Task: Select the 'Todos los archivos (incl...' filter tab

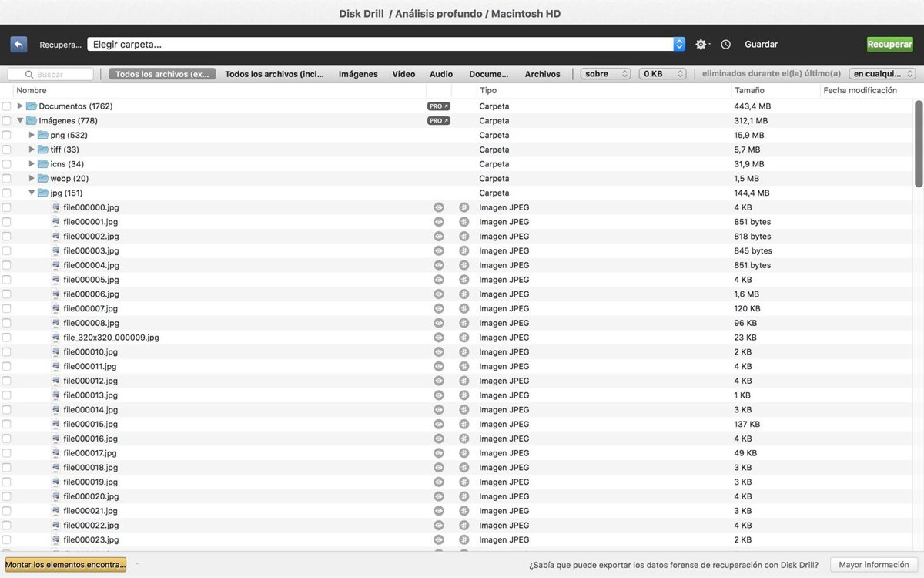Action: pos(274,74)
